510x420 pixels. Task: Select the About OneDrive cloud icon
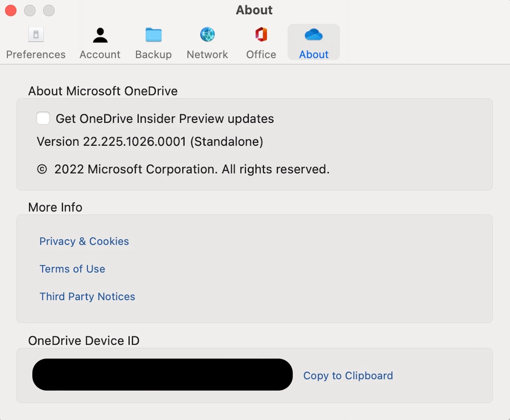(314, 35)
